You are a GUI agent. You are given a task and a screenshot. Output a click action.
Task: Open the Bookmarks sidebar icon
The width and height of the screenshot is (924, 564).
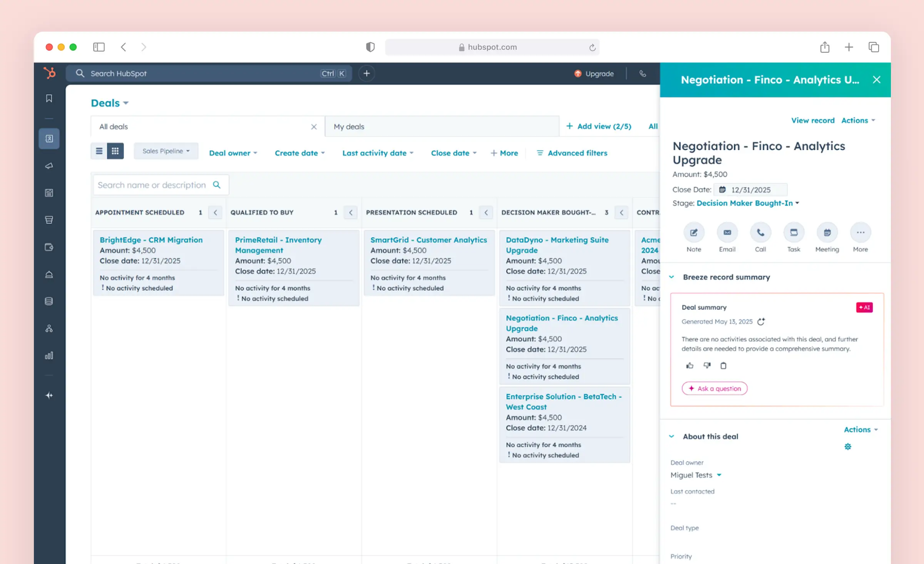click(49, 98)
